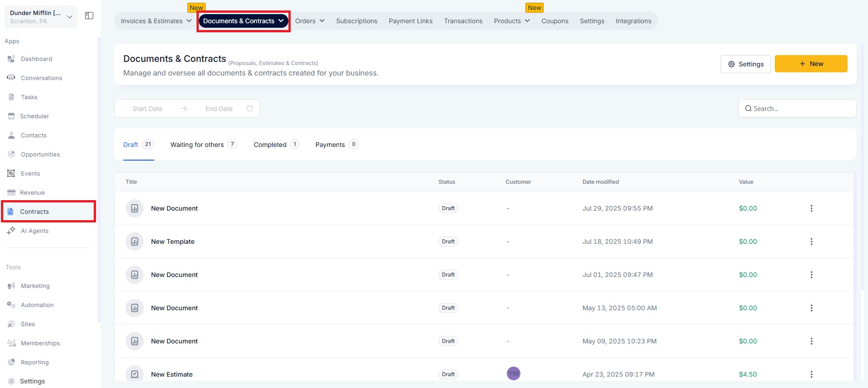
Task: Open the Payment Links tab
Action: 410,21
